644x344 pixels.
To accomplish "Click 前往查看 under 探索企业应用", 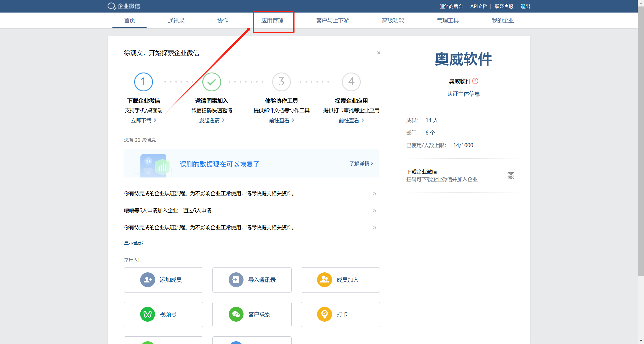I will coord(351,120).
